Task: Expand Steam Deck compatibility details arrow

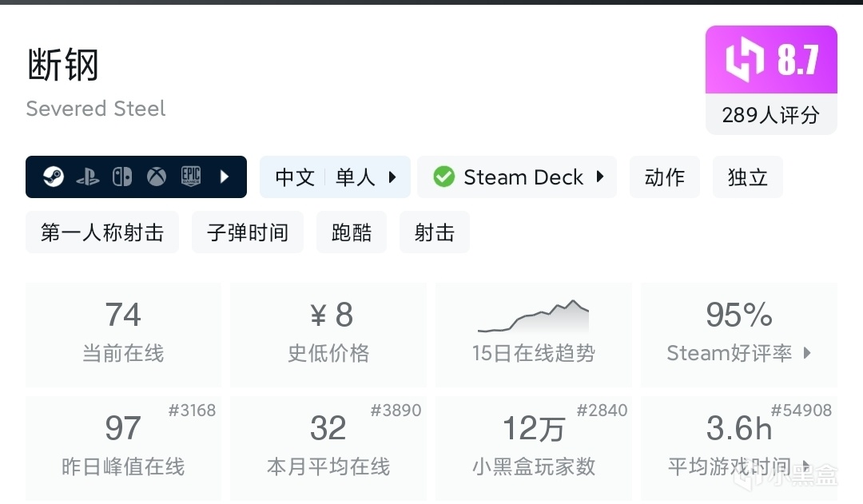Action: [600, 177]
